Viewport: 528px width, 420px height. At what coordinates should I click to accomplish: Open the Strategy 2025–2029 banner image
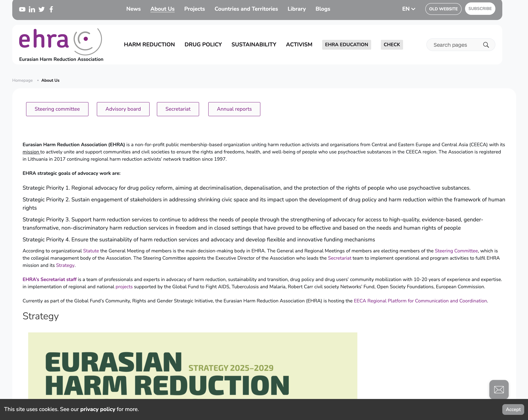pos(193,366)
